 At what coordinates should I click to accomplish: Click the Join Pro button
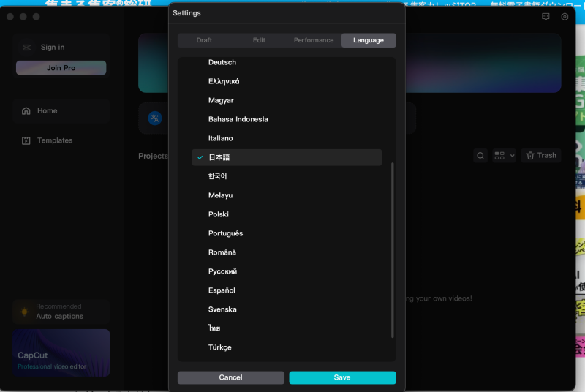pyautogui.click(x=61, y=68)
